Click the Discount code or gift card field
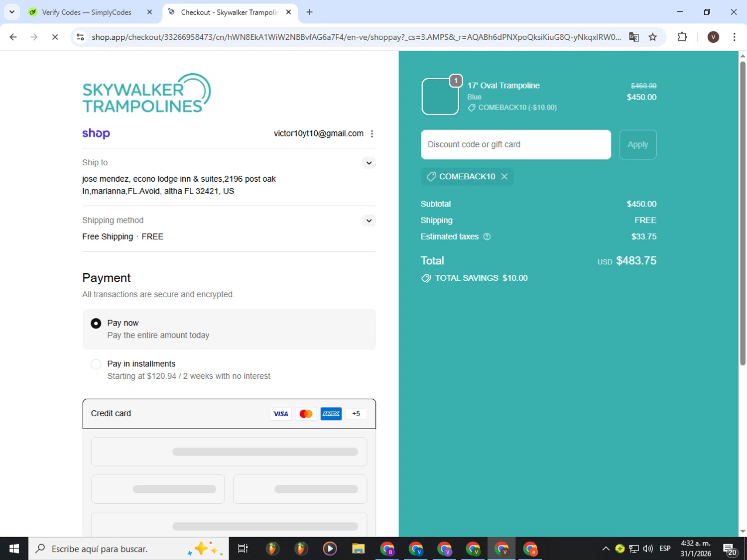The height and width of the screenshot is (560, 747). click(x=516, y=145)
